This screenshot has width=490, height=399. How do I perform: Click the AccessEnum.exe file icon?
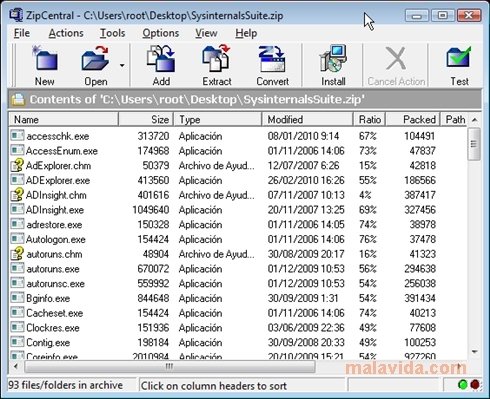click(17, 150)
